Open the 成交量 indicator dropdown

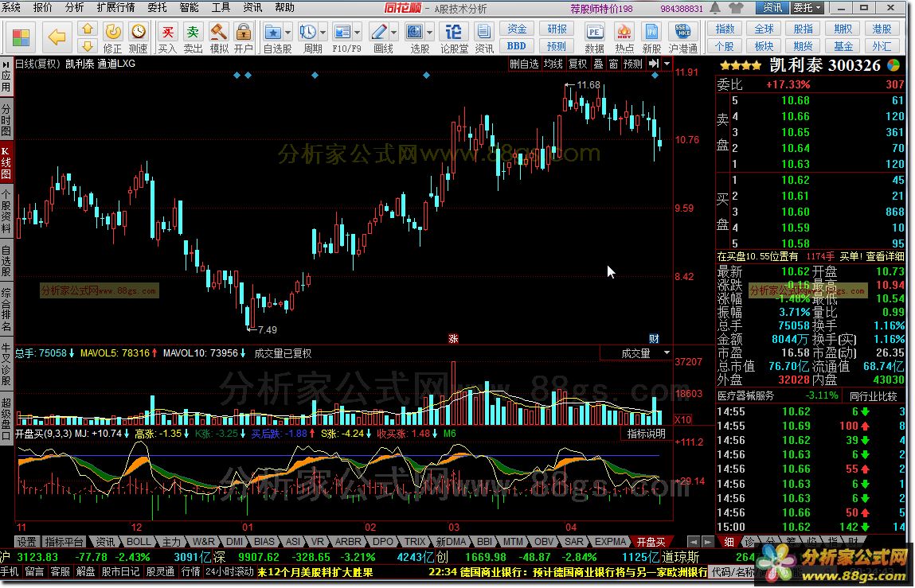click(667, 353)
